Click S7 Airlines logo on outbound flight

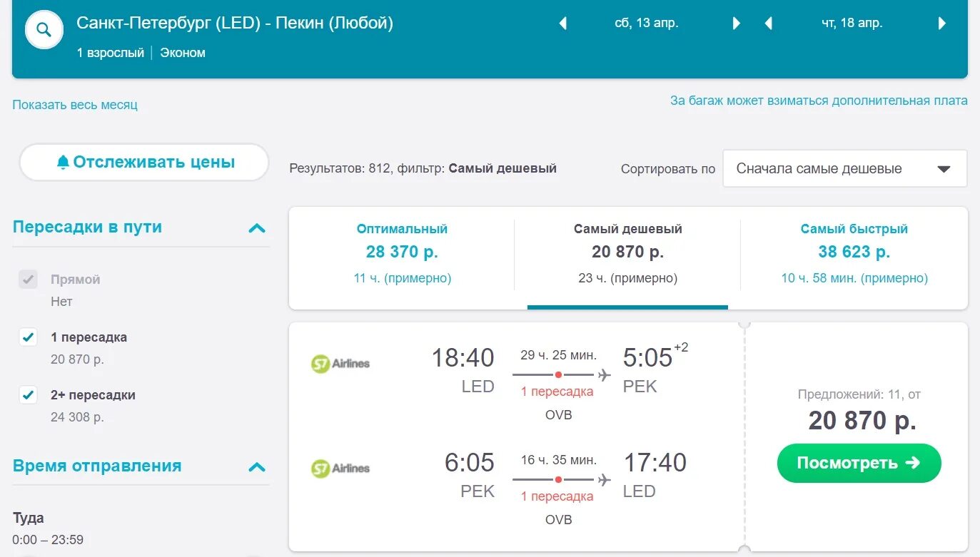(x=340, y=364)
